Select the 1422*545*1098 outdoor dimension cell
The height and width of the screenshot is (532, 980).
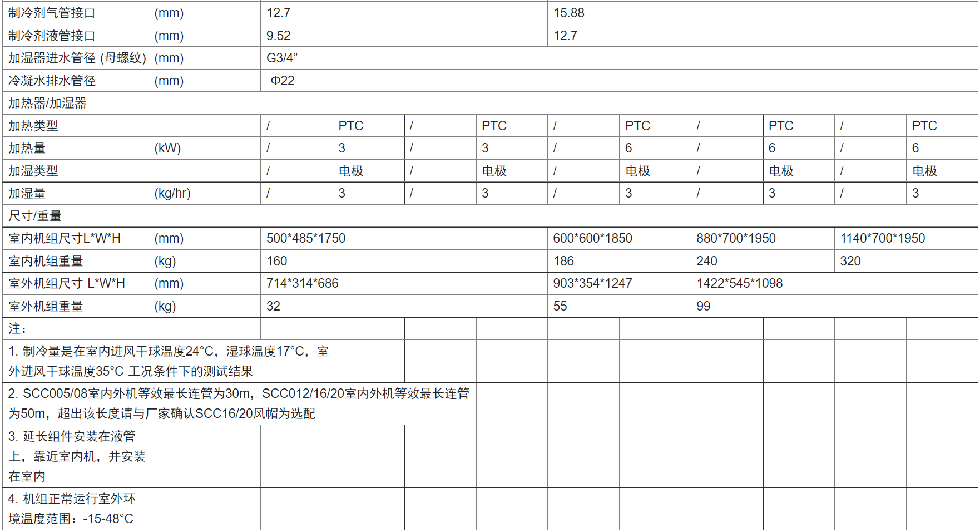(x=739, y=283)
